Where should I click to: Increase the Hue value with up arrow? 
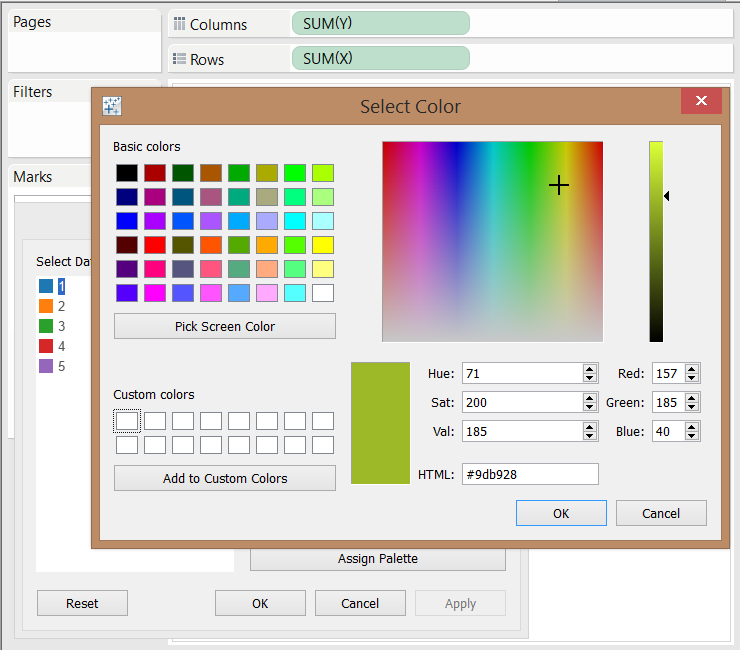pyautogui.click(x=590, y=369)
